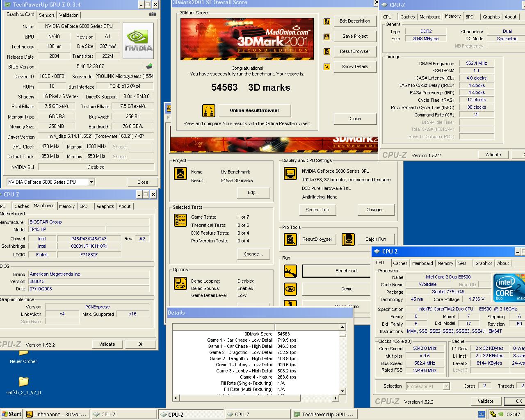Viewport: 525px width, 420px height.
Task: Click the Batch Run button
Action: pos(376,239)
